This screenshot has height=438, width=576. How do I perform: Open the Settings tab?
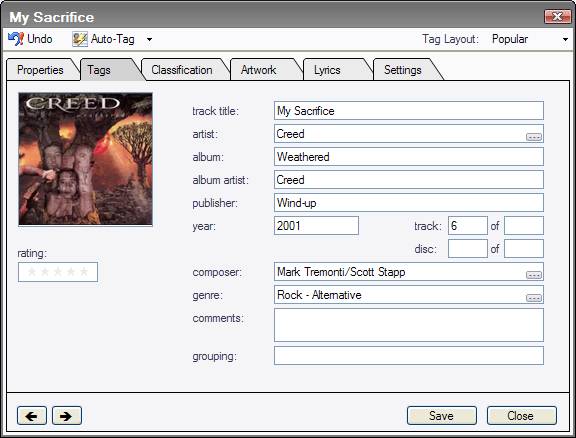403,70
